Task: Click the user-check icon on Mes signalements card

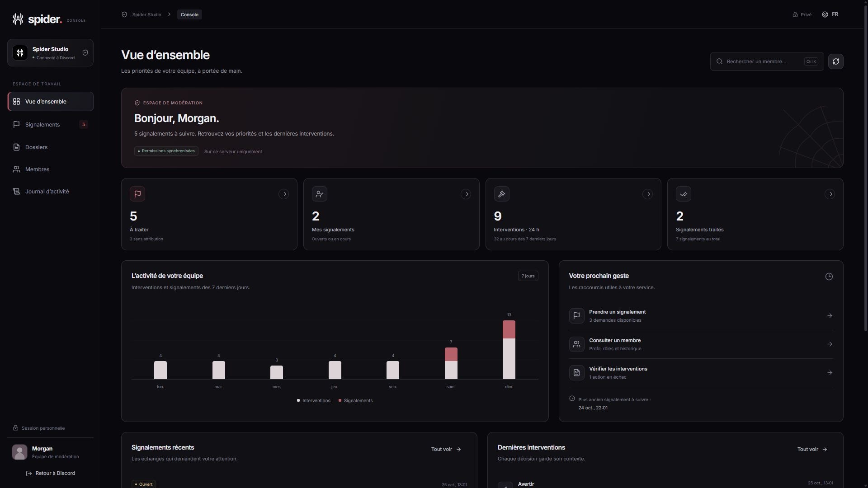Action: (320, 194)
